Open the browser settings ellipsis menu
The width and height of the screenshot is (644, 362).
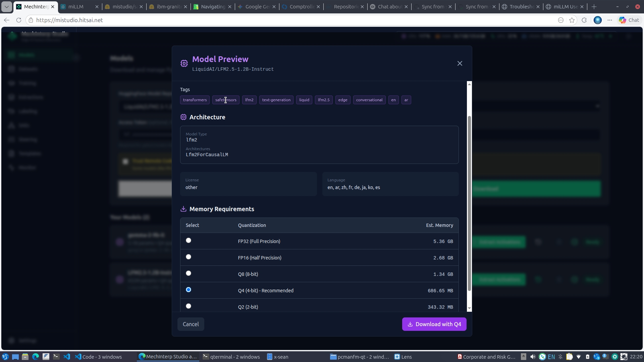(x=610, y=20)
